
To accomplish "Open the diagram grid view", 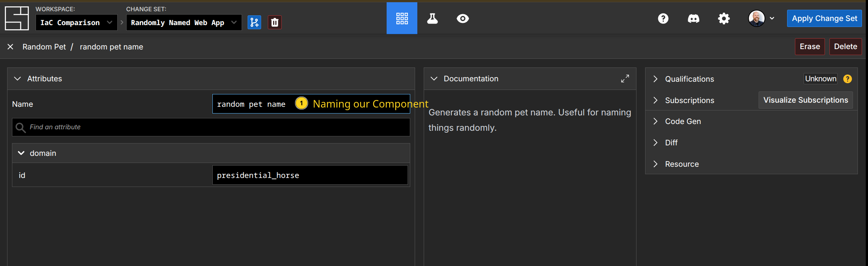I will tap(402, 18).
